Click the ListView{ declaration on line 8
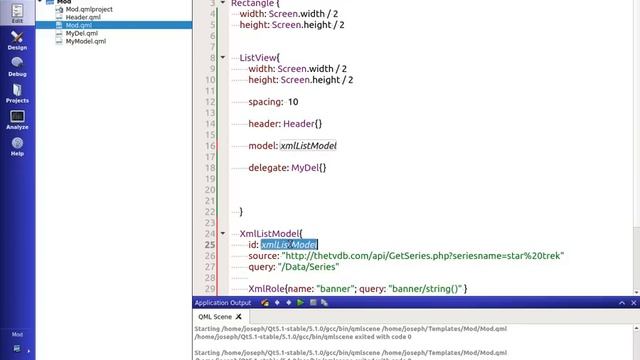 point(260,58)
